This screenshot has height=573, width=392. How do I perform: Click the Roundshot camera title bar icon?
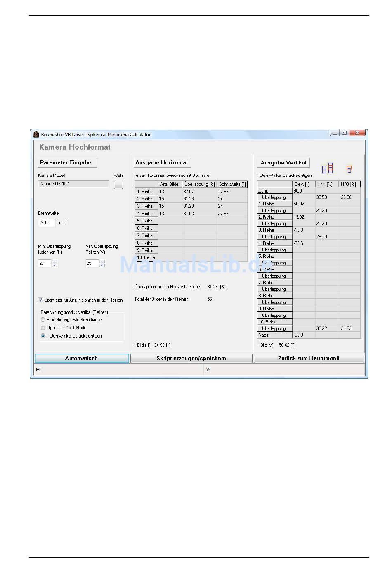36,134
